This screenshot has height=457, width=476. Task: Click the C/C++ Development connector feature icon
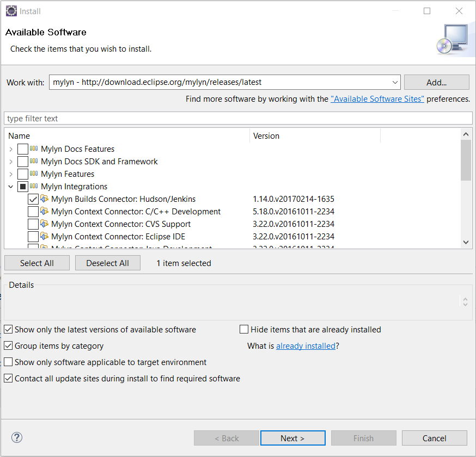pos(44,211)
